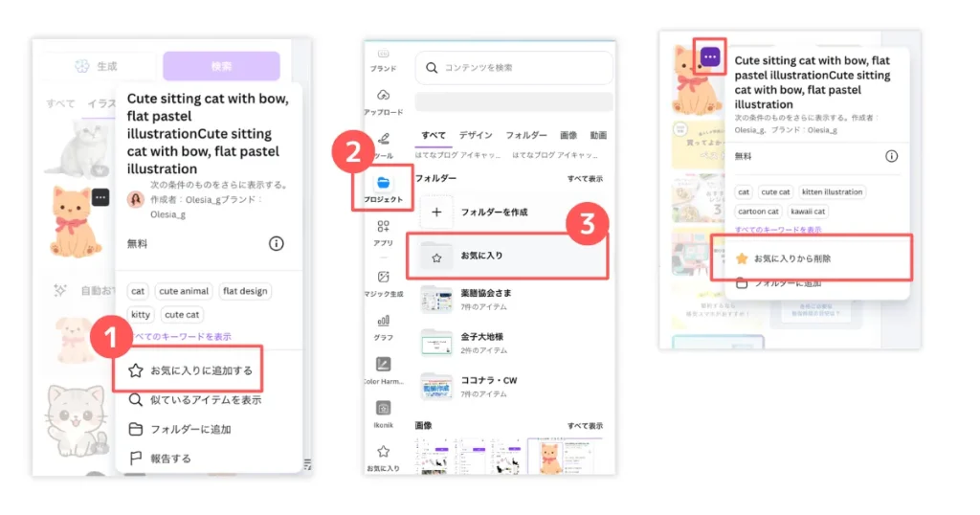The image size is (980, 515).
Task: Click the purple three-dot more button
Action: 709,56
